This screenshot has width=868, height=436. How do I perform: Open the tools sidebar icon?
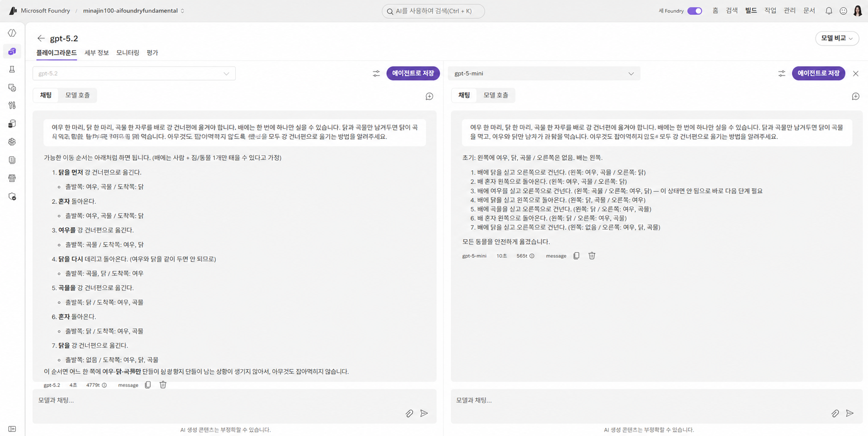[12, 105]
